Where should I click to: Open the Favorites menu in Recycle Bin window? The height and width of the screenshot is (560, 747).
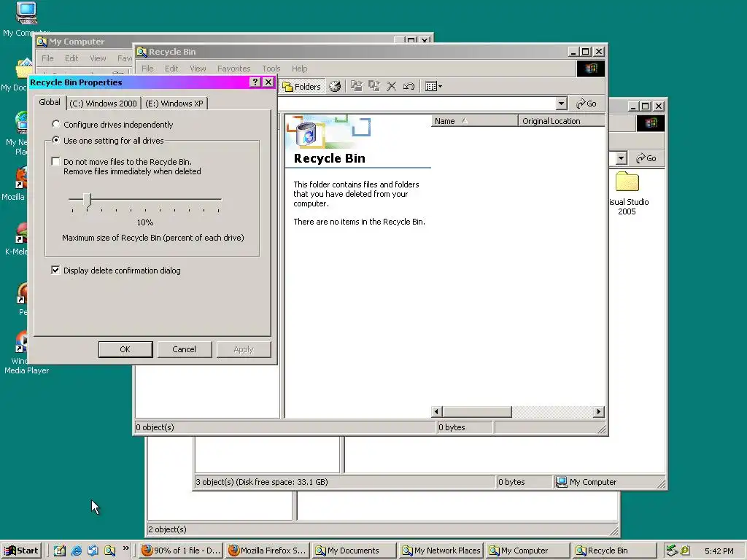pyautogui.click(x=233, y=69)
